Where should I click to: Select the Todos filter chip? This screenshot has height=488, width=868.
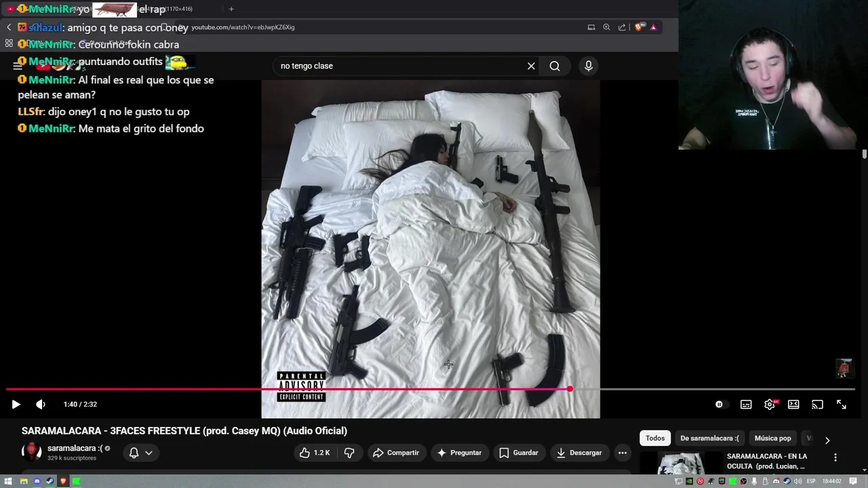655,439
